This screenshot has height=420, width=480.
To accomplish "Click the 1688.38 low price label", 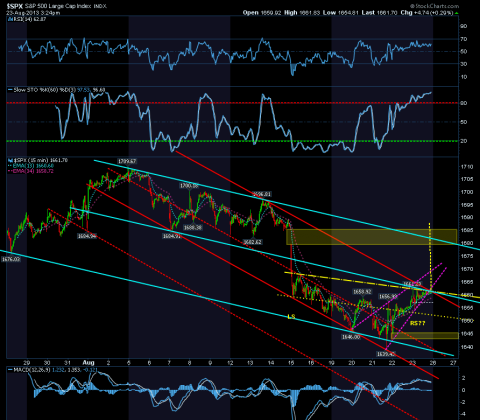I will 193,228.
